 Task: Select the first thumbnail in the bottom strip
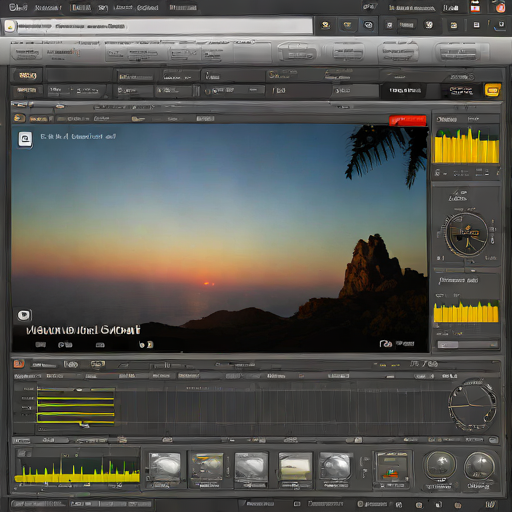click(164, 467)
